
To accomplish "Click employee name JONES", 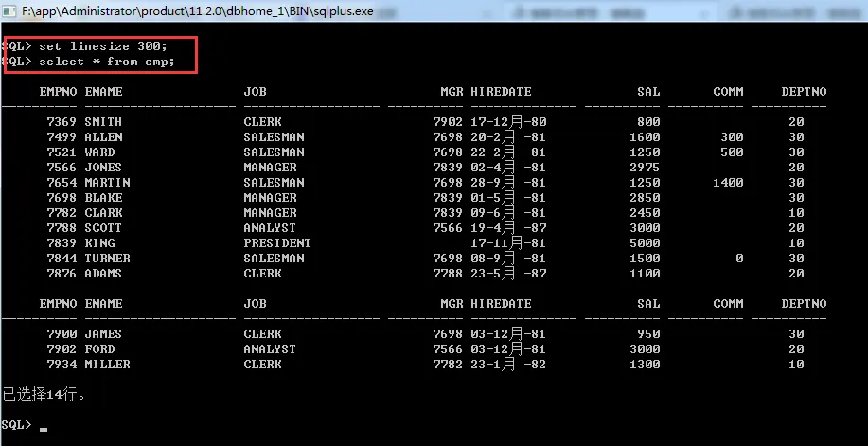I will (103, 168).
